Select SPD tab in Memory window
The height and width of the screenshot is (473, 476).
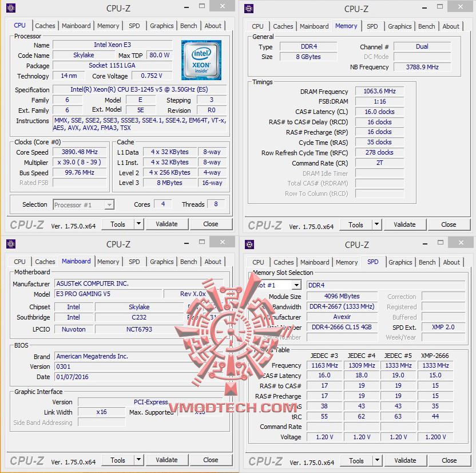[x=372, y=26]
